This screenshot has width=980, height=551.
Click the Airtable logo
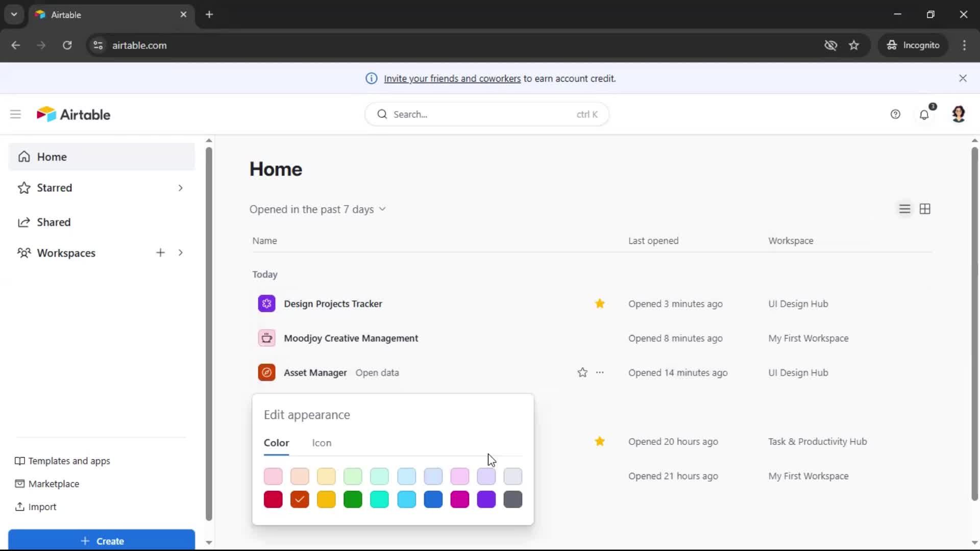[x=73, y=114]
